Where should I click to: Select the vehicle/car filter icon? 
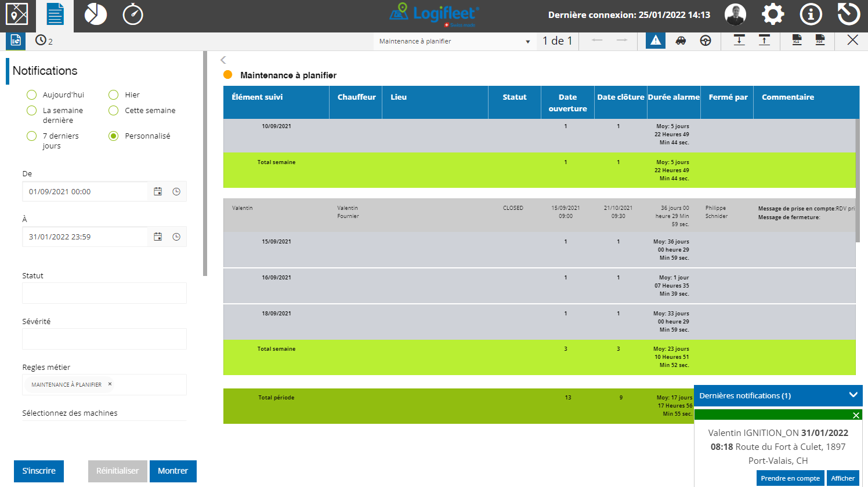[680, 41]
